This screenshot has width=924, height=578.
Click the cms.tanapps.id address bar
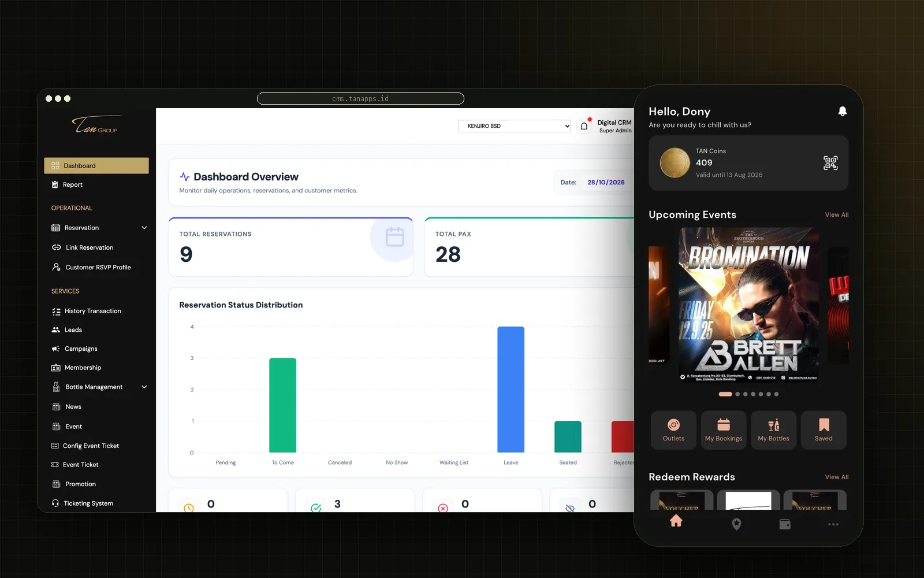tap(360, 99)
